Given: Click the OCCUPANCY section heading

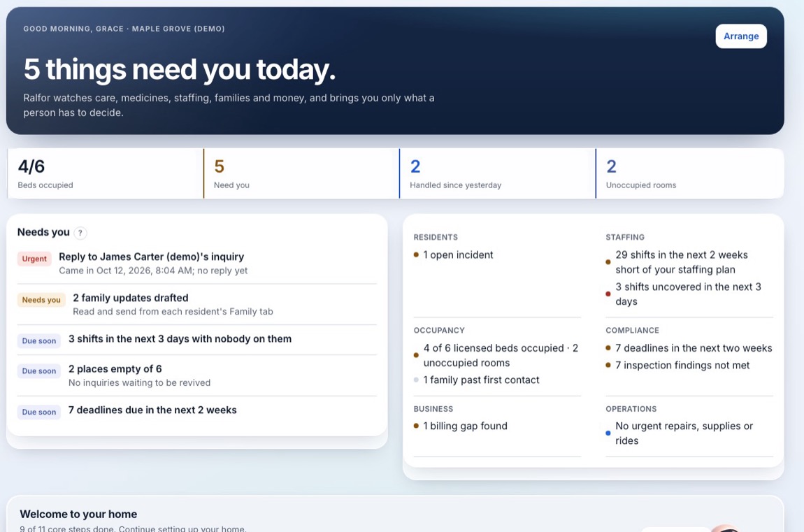Looking at the screenshot, I should pos(440,331).
